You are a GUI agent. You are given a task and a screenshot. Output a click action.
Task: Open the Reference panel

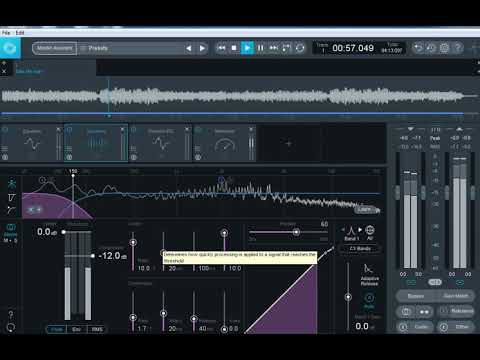pos(456,311)
